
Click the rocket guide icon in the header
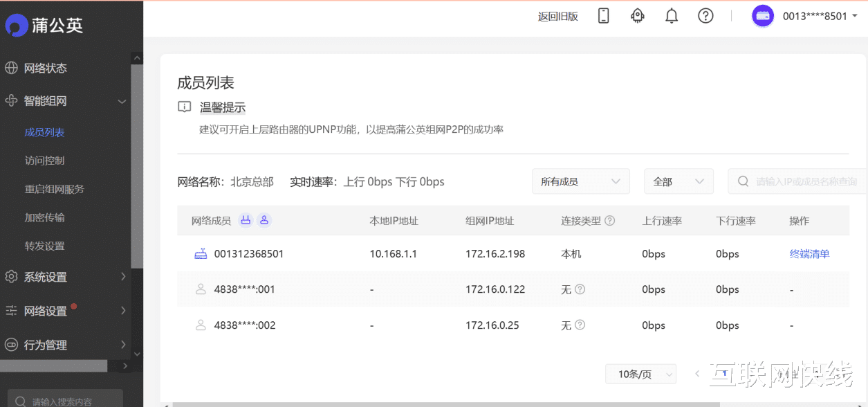[637, 15]
